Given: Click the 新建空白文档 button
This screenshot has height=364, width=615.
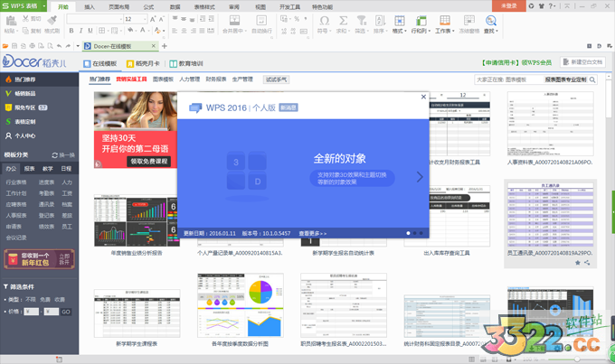Looking at the screenshot, I should point(582,62).
